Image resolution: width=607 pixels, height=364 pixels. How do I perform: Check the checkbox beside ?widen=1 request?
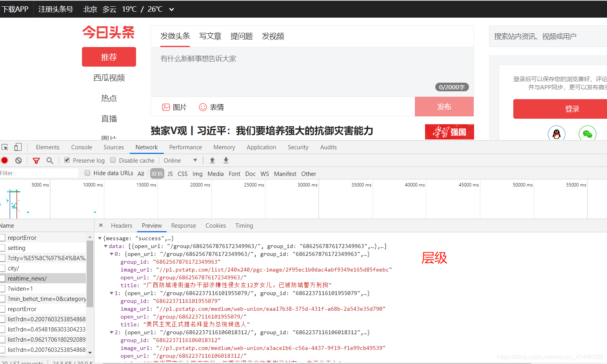click(2, 289)
